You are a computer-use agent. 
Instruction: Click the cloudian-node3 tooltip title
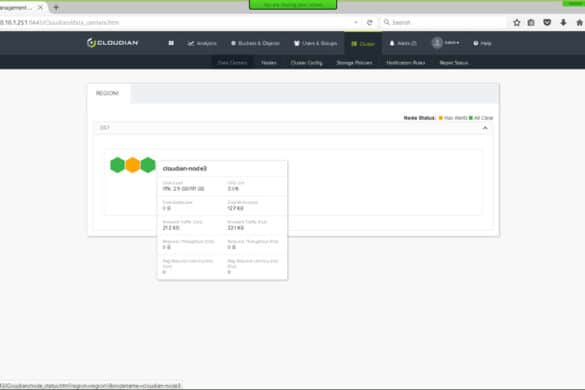point(185,169)
